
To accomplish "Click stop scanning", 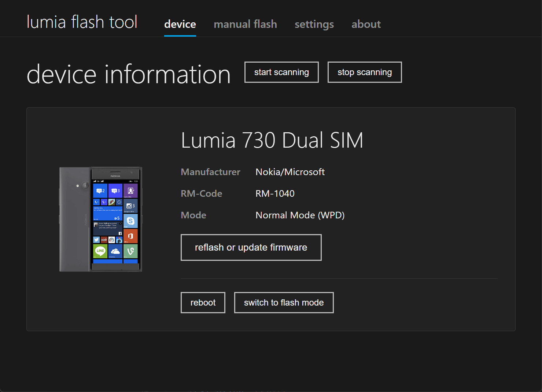I will tap(364, 72).
